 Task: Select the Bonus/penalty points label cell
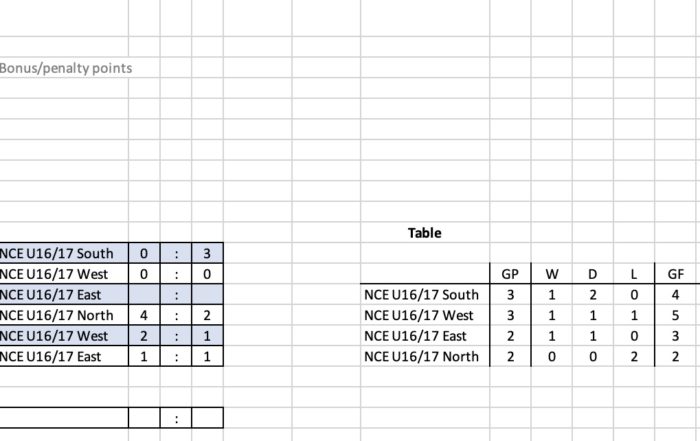64,68
